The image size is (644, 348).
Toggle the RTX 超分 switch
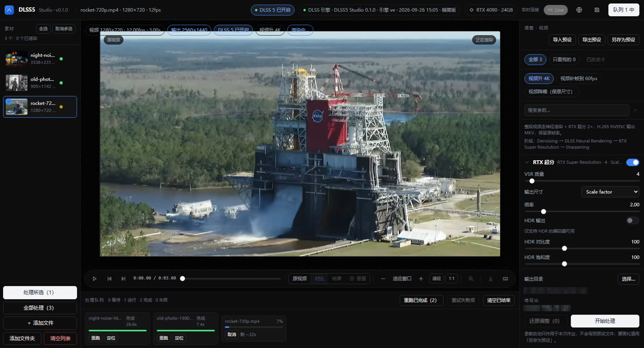[632, 162]
